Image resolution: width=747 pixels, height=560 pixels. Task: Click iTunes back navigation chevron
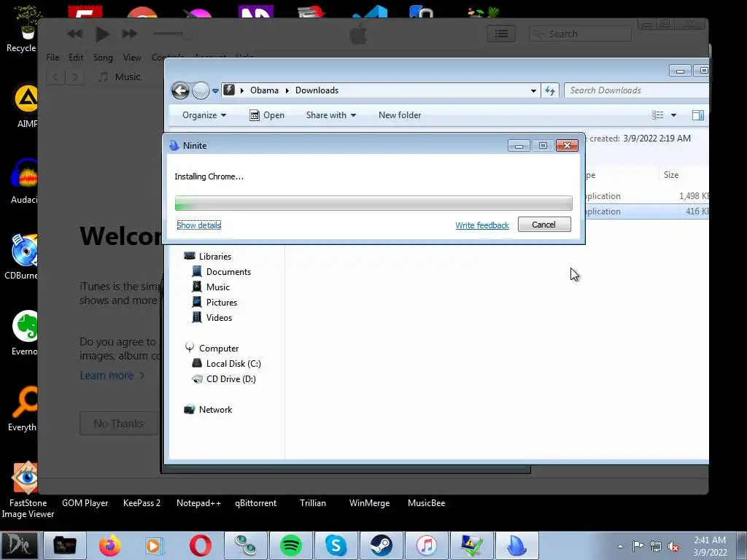pos(55,77)
